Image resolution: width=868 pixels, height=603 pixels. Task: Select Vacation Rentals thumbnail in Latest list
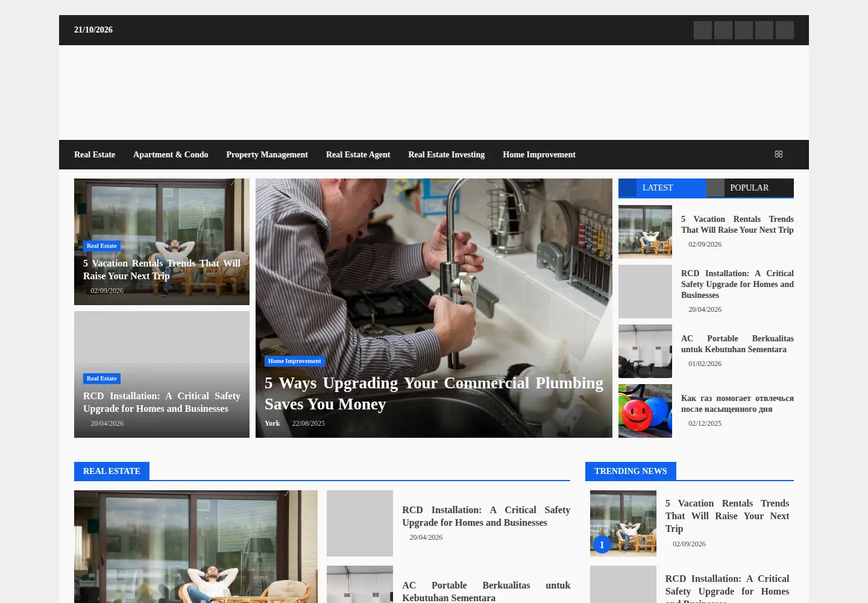[645, 232]
